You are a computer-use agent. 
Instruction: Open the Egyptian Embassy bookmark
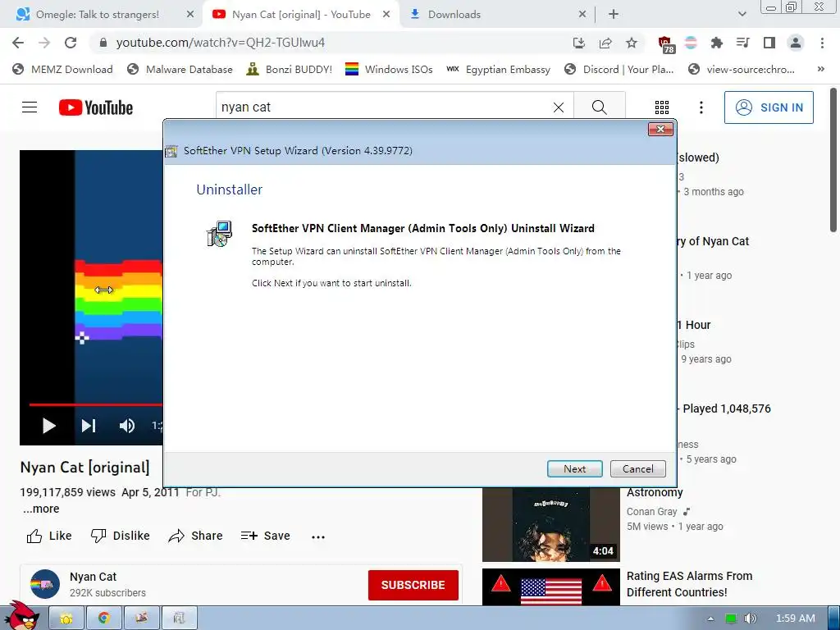point(498,69)
